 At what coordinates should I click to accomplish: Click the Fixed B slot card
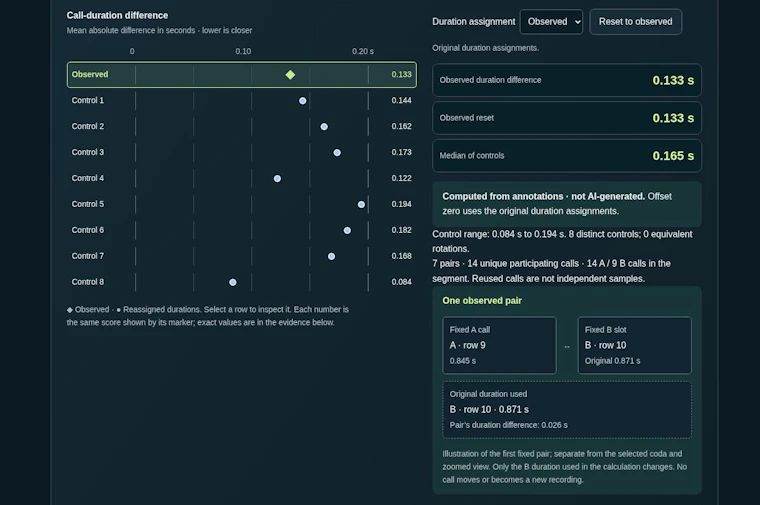coord(634,345)
